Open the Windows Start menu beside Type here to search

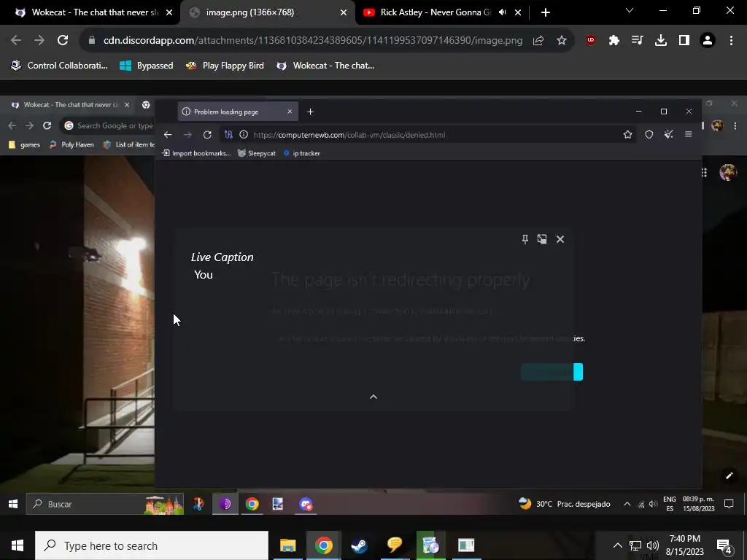(18, 545)
